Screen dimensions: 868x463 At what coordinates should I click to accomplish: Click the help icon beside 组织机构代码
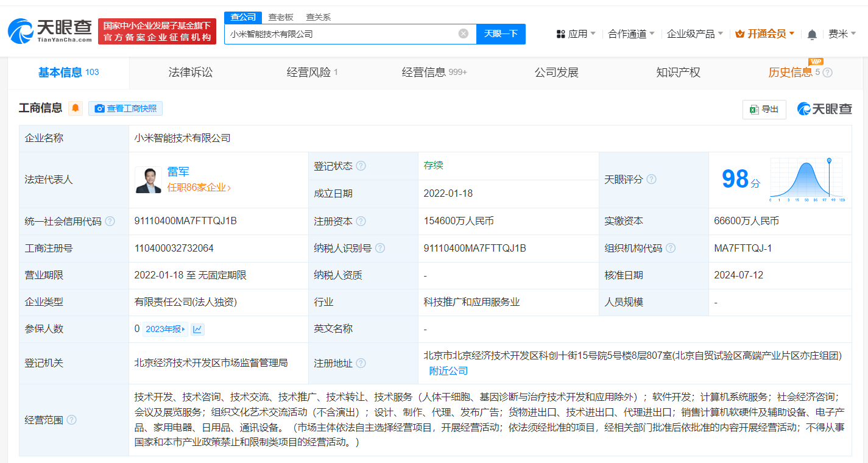tap(671, 248)
